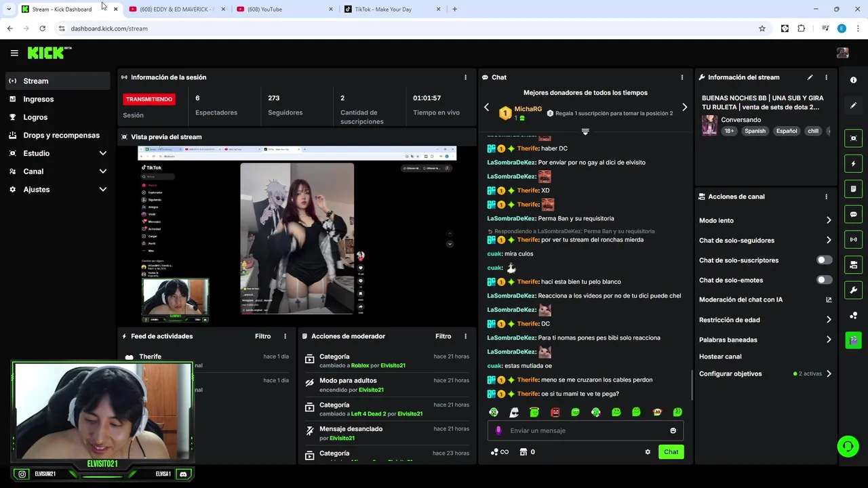Open the hamburger menu next to Kick logo
Screen dimensions: 868x488
click(x=14, y=53)
